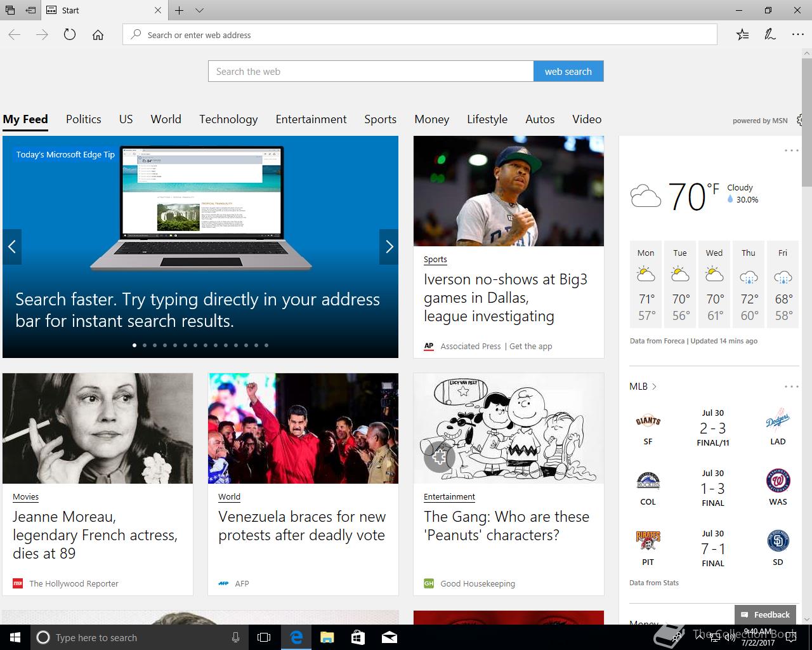
Task: Click the Get the app link
Action: point(530,346)
